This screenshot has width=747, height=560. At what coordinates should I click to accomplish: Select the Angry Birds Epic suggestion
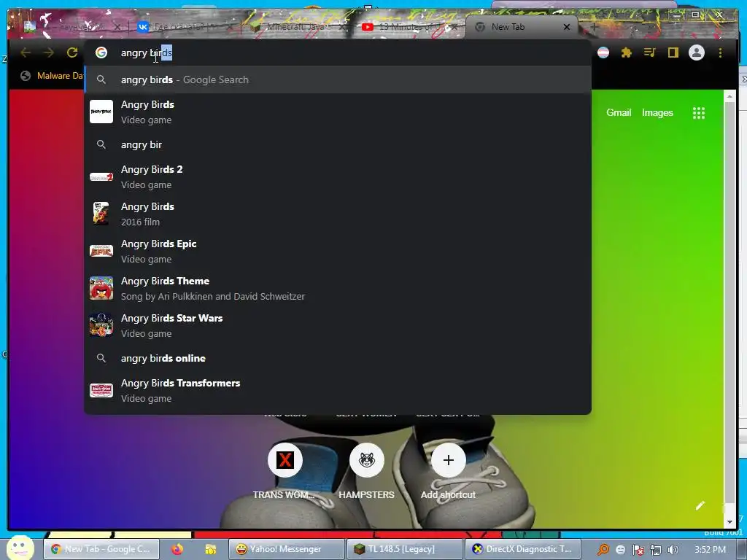(338, 251)
